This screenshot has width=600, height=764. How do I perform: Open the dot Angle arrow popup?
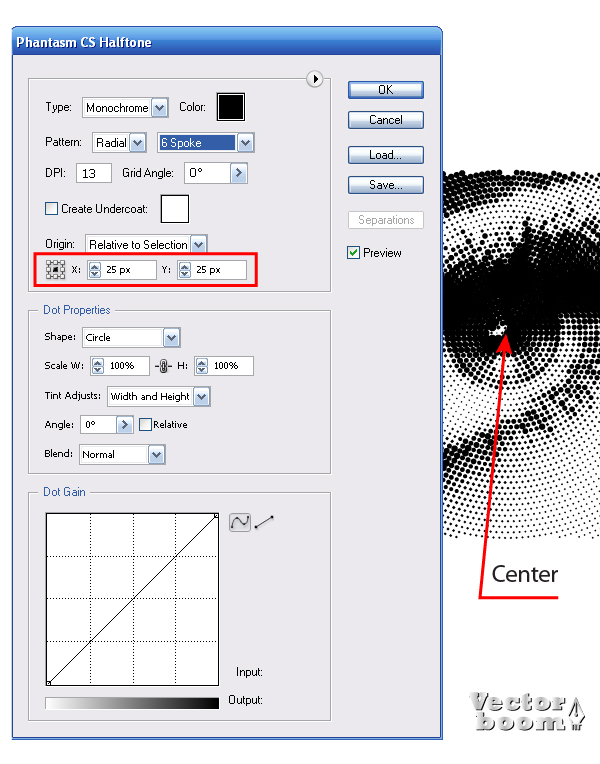tap(124, 425)
